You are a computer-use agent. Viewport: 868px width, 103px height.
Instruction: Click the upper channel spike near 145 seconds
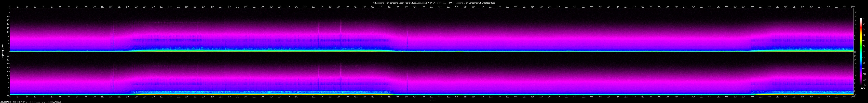(x=132, y=34)
